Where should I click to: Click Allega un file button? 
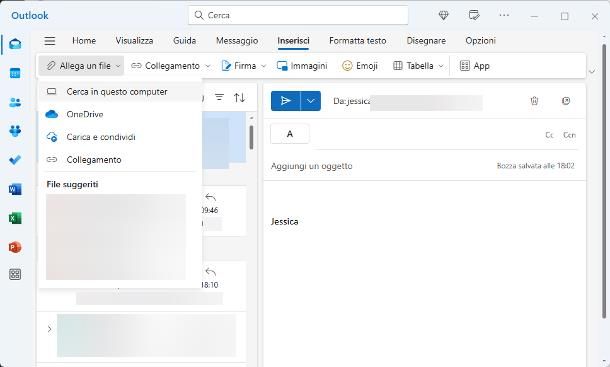79,66
